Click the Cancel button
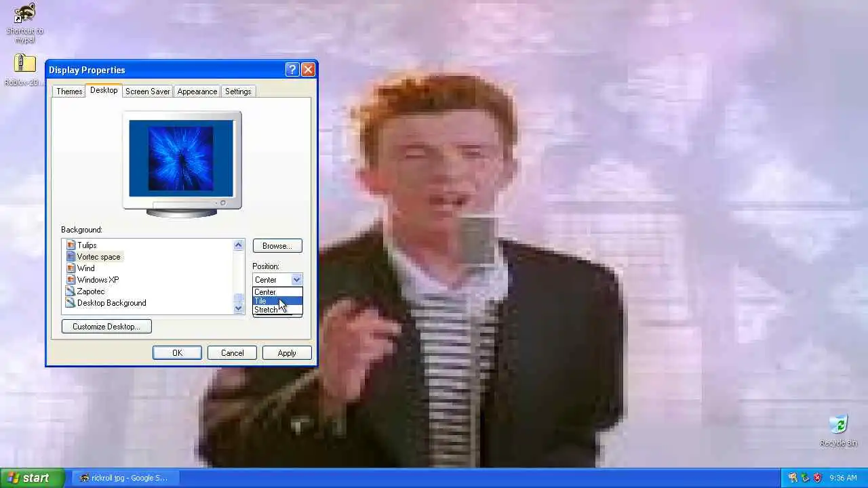 pos(232,353)
